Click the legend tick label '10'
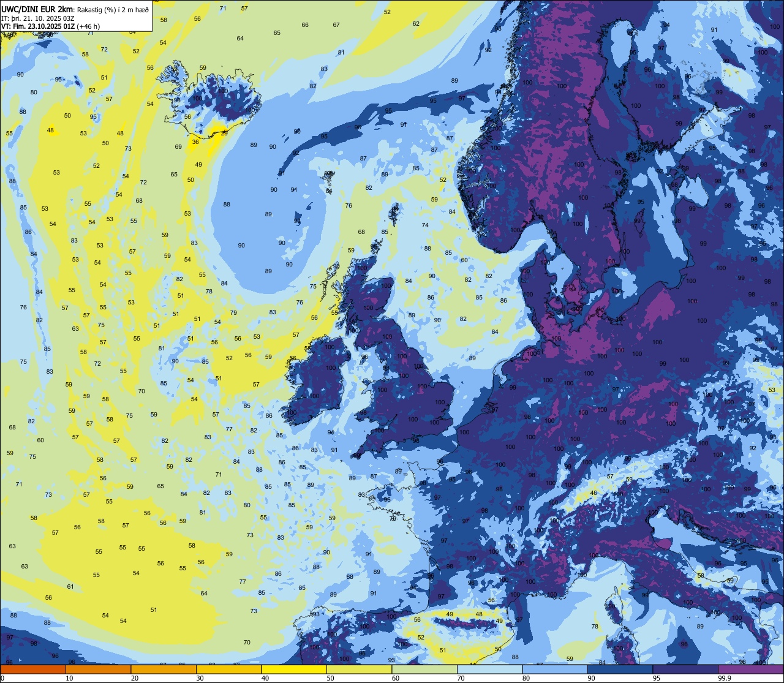This screenshot has height=683, width=784. 70,678
